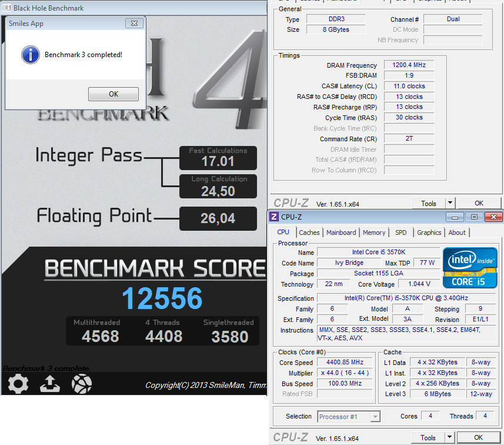
Task: Click the CPU-Z purple Z window icon
Action: click(274, 217)
